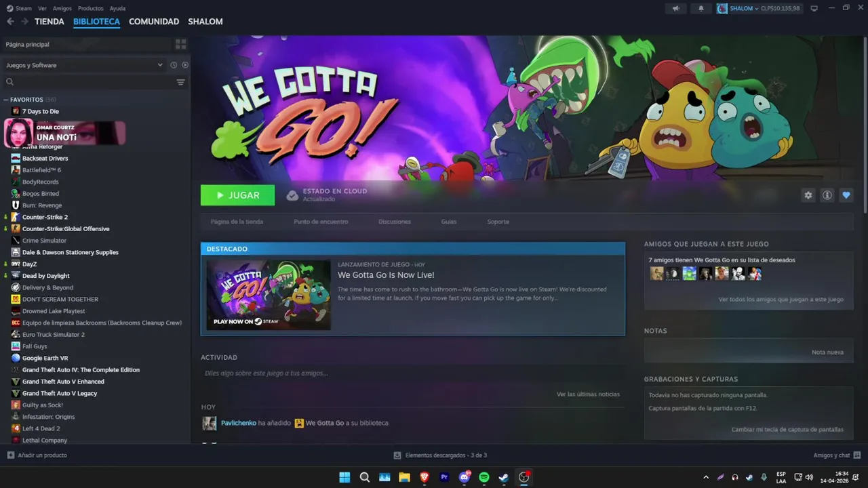
Task: Go to BIBLIOTECA section
Action: click(96, 22)
